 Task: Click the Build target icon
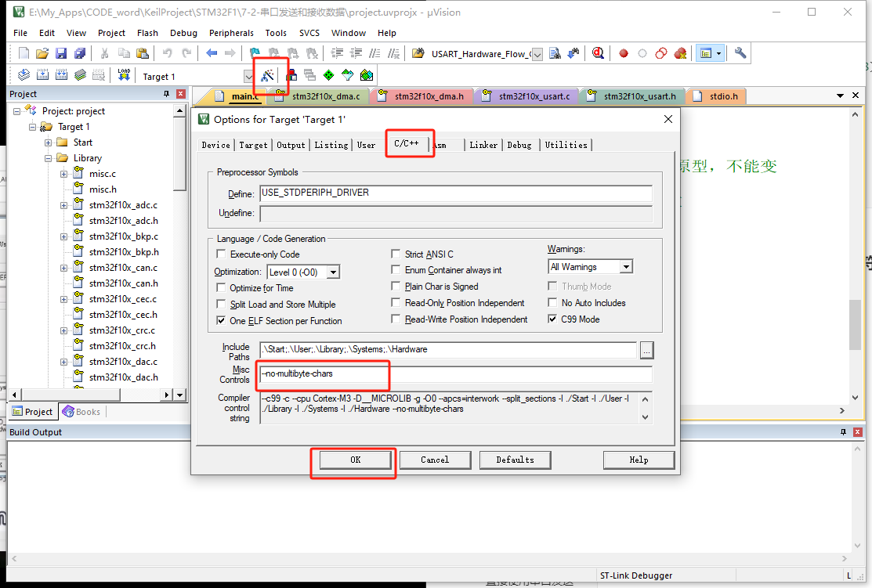pos(43,75)
